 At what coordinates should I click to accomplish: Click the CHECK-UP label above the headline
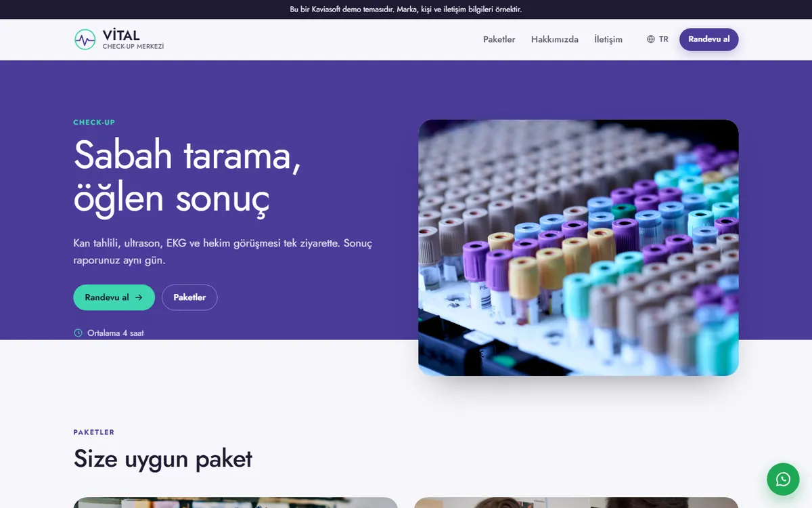[94, 123]
